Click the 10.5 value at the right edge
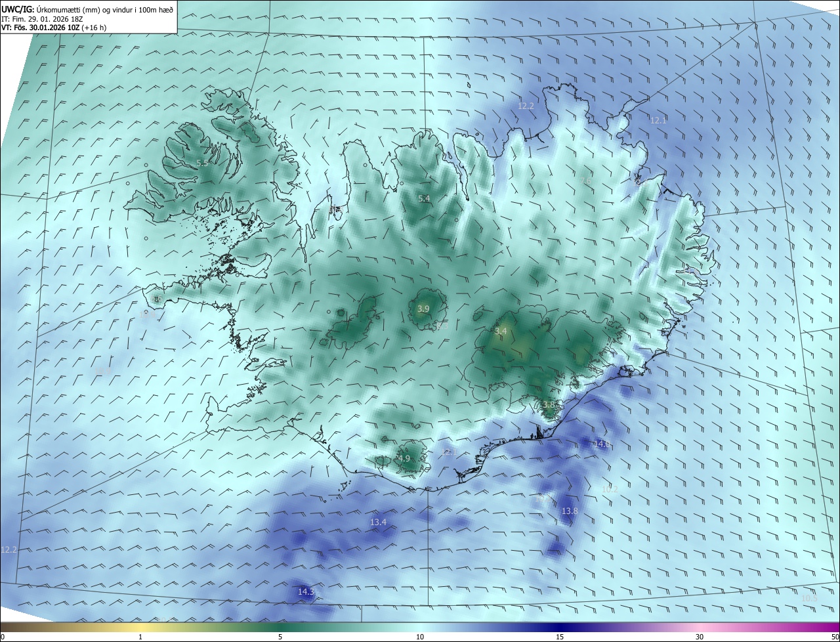 tap(809, 598)
